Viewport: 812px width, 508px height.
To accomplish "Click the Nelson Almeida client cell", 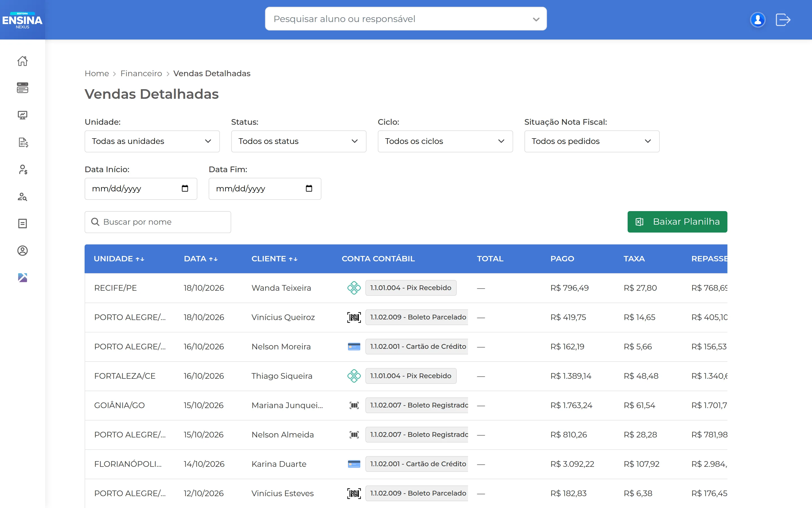I will [x=283, y=435].
